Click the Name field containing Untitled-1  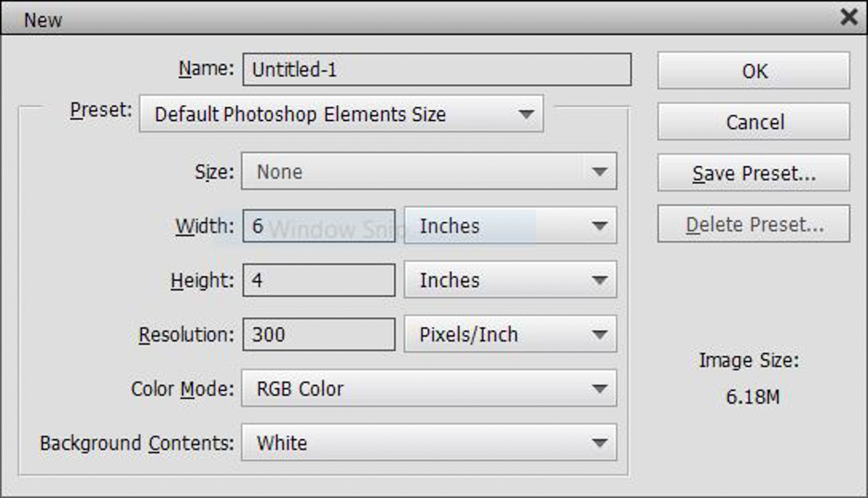coord(437,70)
